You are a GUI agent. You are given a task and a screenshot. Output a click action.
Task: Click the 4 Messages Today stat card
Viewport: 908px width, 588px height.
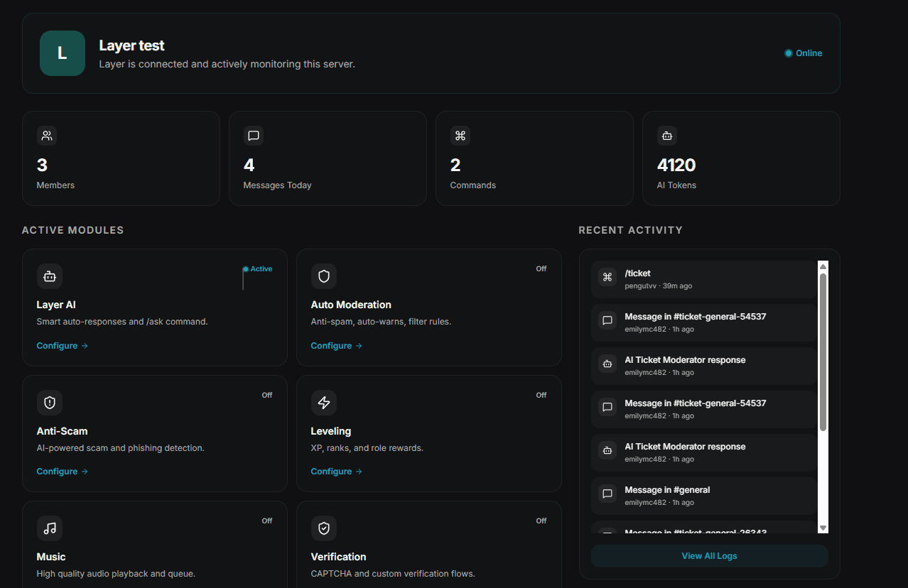[328, 158]
